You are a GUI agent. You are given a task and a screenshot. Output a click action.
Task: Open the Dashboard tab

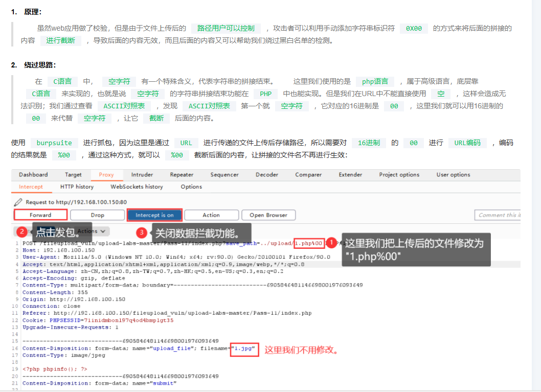(33, 175)
